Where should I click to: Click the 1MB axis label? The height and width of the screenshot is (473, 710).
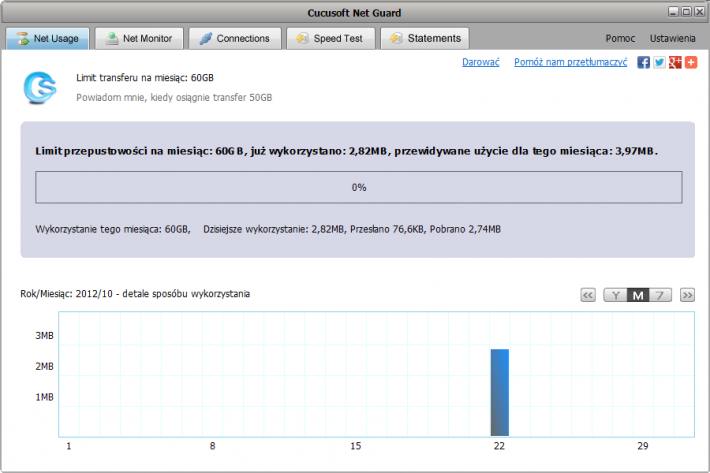[x=44, y=397]
